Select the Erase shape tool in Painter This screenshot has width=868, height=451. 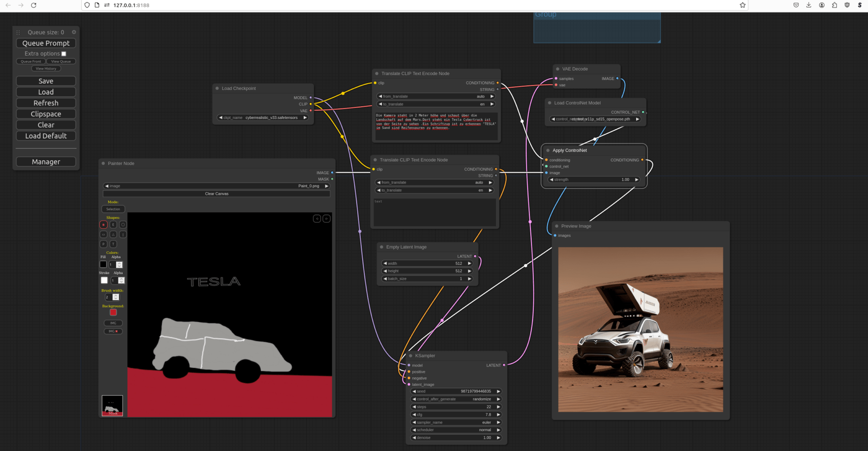coord(113,225)
